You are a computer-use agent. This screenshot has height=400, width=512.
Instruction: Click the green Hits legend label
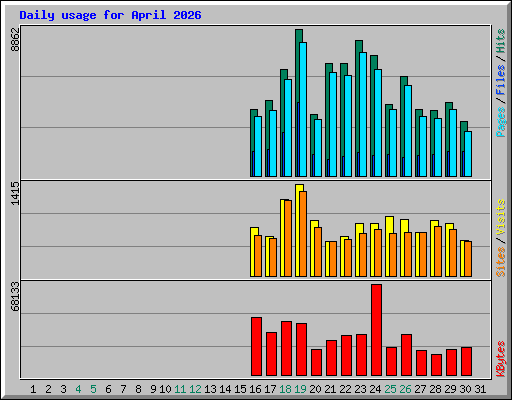click(501, 41)
